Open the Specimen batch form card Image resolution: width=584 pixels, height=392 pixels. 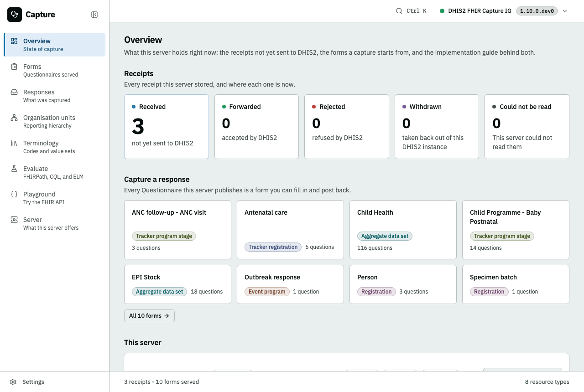point(516,284)
